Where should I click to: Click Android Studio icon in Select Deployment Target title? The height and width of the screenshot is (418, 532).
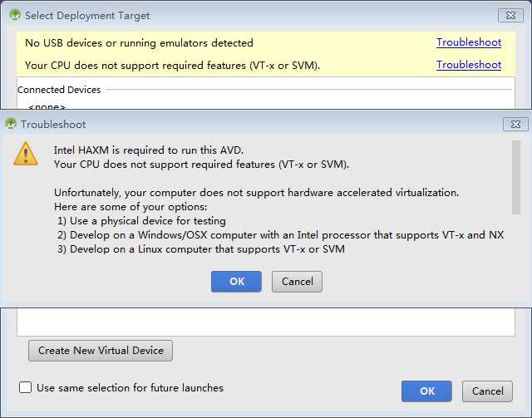coord(15,15)
